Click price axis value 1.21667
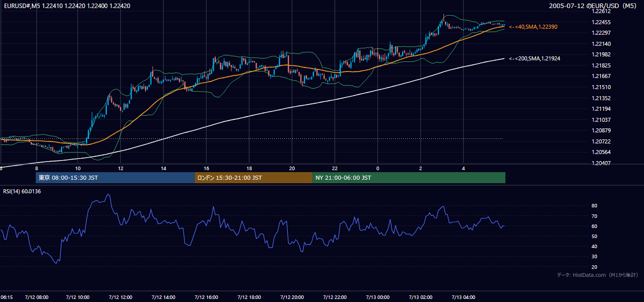Image resolution: width=644 pixels, height=302 pixels. pos(601,76)
